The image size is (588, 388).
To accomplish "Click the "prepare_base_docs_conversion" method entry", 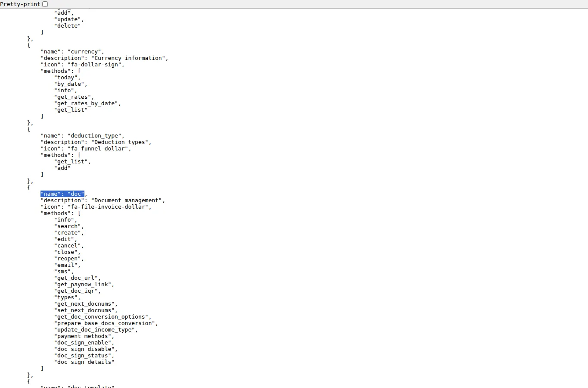I will 104,323.
